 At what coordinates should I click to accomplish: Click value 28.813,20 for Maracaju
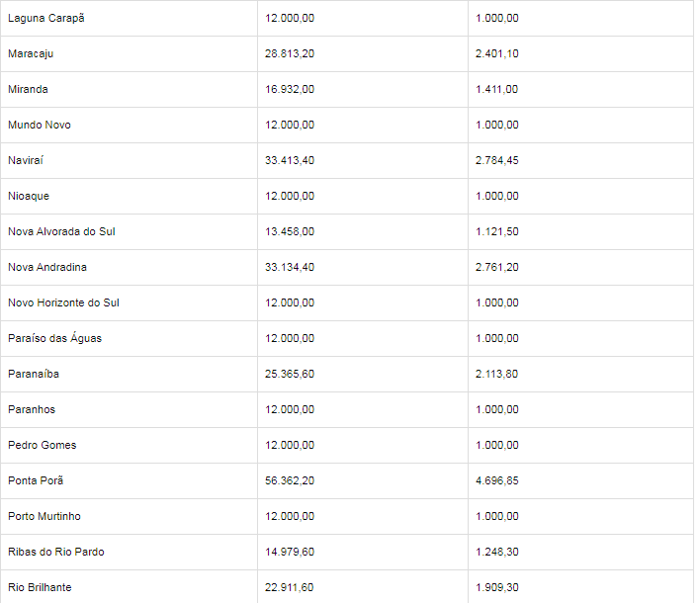(x=290, y=53)
